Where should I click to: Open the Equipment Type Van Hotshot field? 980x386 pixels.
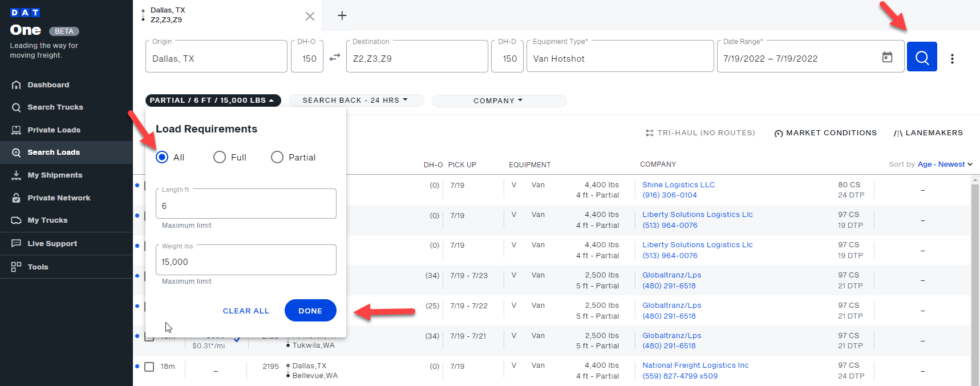coord(620,57)
